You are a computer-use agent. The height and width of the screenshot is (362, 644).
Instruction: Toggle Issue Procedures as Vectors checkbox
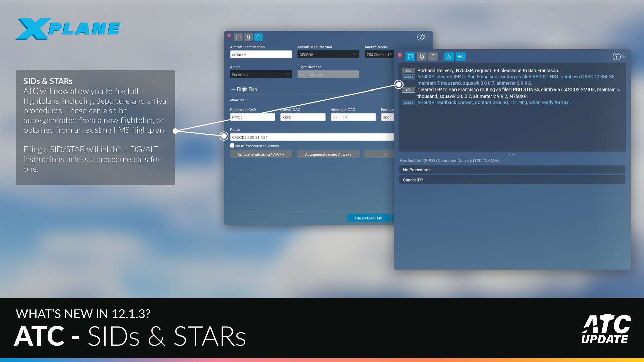[x=232, y=146]
